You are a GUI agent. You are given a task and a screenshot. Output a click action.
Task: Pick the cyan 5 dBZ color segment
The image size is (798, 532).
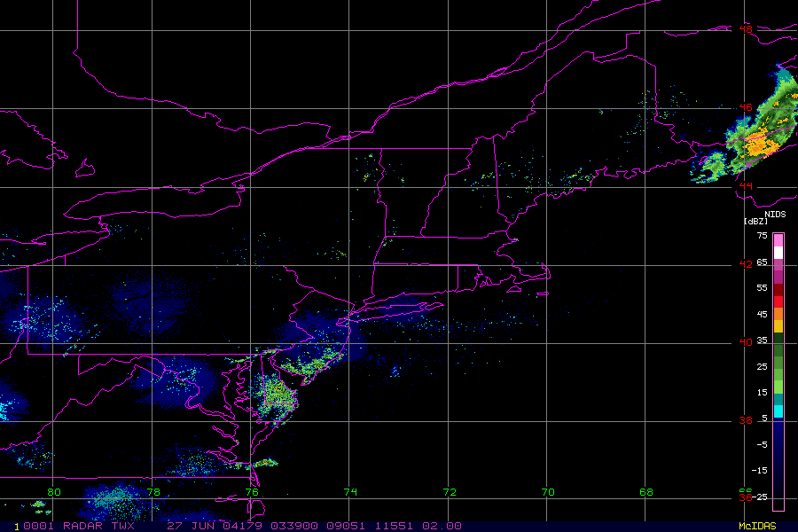tap(778, 411)
